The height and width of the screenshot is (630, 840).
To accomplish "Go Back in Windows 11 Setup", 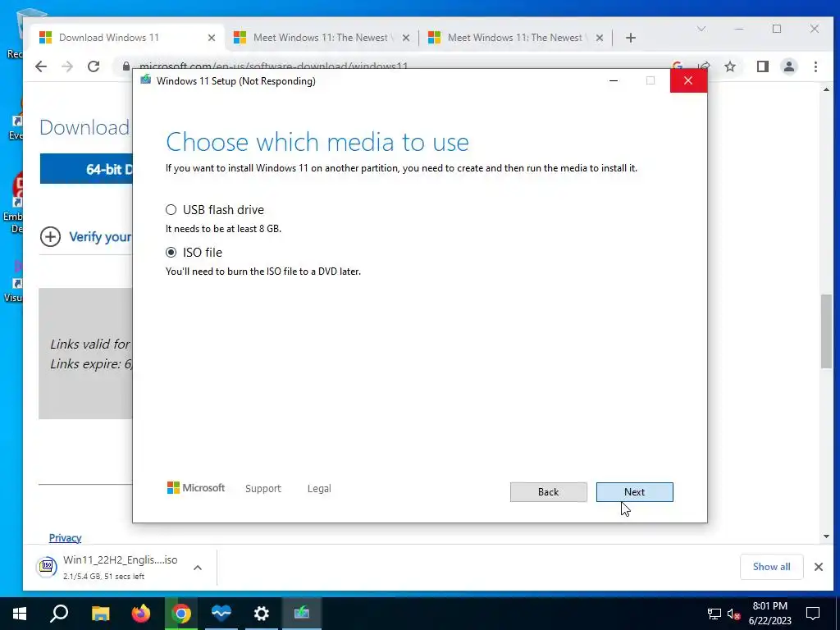I will click(548, 492).
